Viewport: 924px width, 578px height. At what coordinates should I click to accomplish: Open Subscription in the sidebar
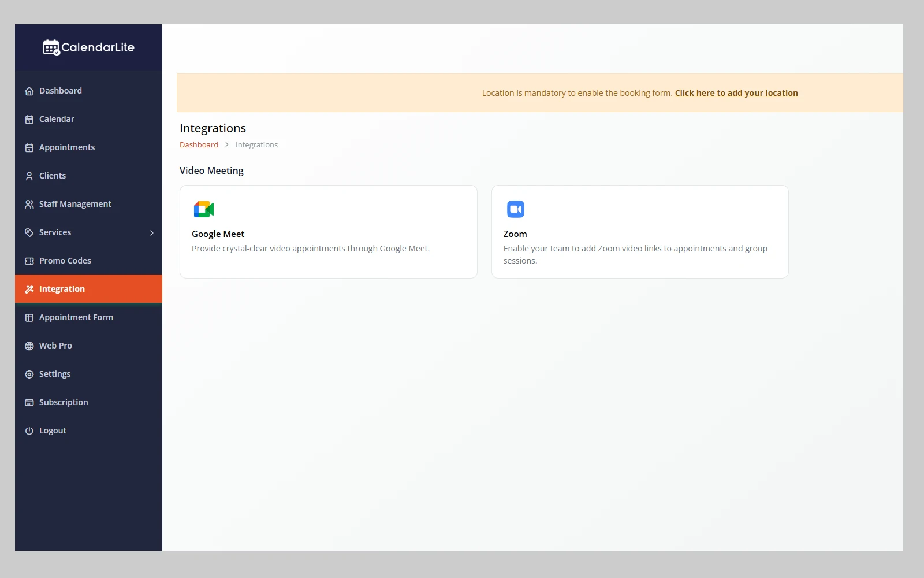(x=88, y=402)
